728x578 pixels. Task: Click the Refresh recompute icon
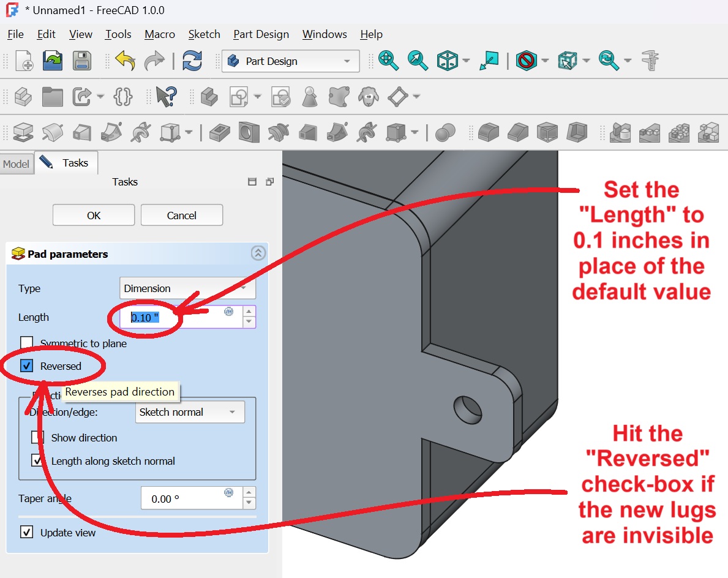click(x=192, y=61)
